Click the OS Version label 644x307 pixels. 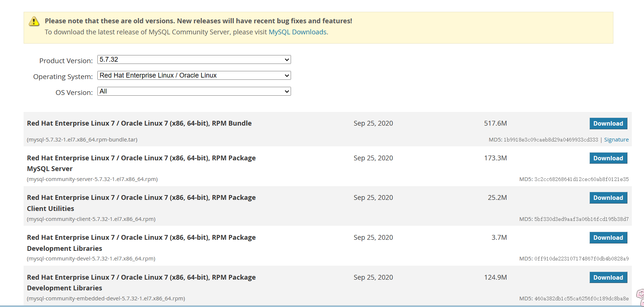coord(74,92)
